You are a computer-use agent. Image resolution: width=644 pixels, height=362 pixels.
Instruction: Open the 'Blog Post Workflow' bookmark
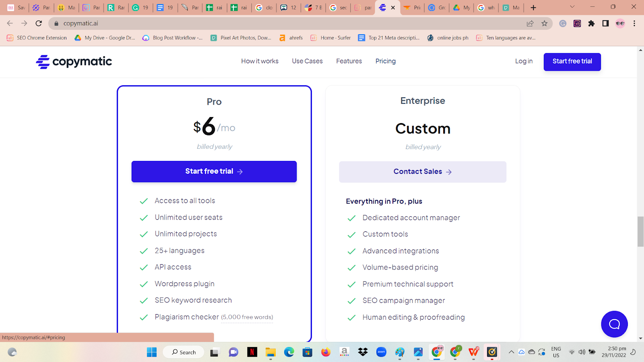[x=172, y=38]
